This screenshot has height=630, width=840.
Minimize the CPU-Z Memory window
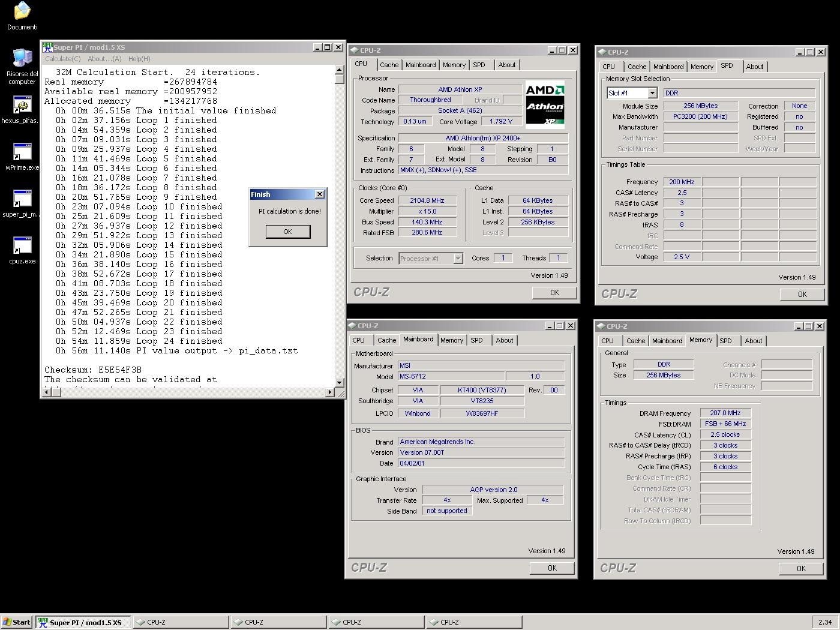[x=799, y=326]
